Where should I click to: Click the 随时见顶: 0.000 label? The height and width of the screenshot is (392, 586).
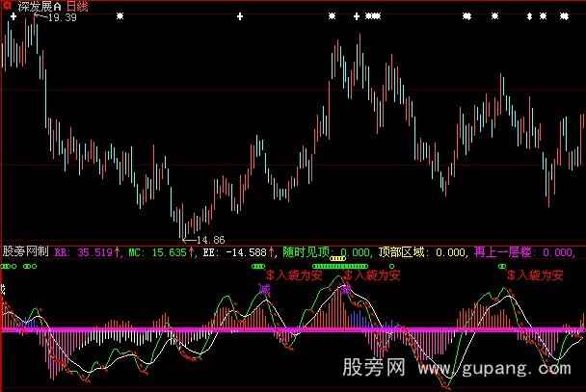coord(326,252)
